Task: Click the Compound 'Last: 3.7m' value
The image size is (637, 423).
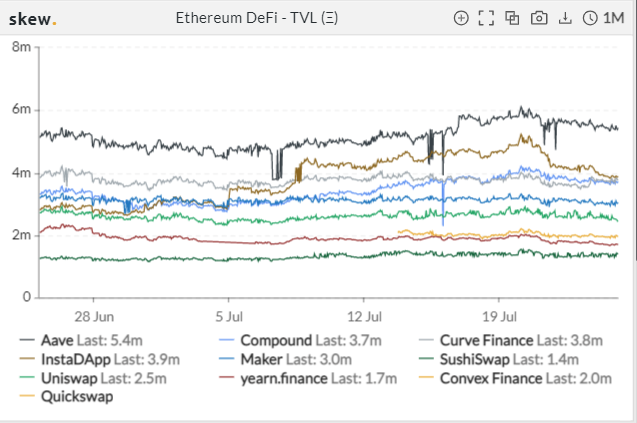Action: [x=349, y=341]
